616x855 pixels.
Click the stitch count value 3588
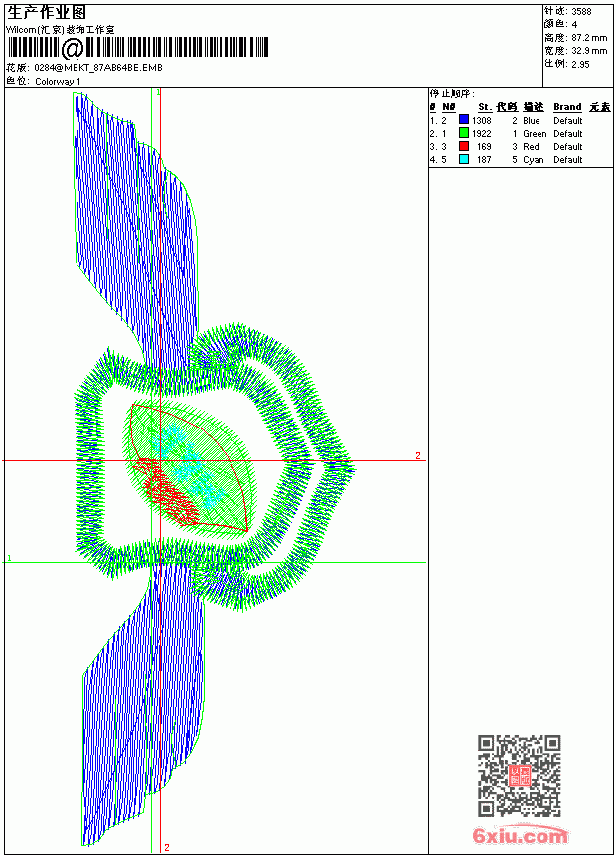point(581,11)
